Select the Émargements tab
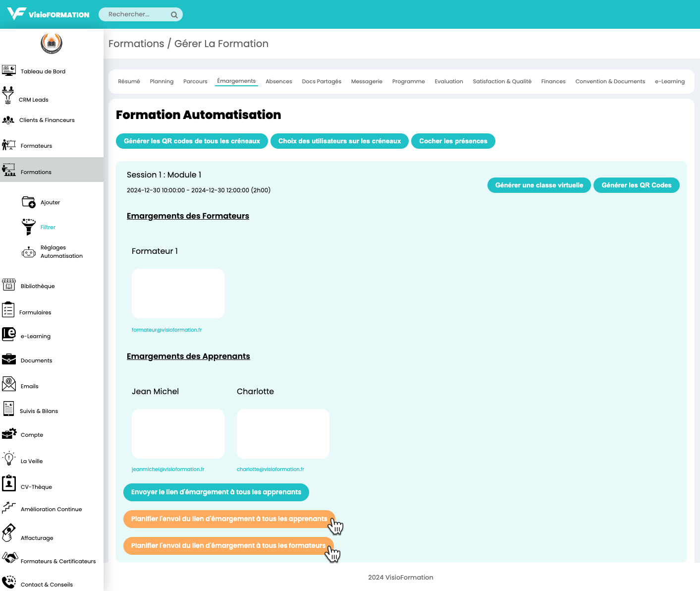Viewport: 700px width, 591px height. click(x=236, y=81)
